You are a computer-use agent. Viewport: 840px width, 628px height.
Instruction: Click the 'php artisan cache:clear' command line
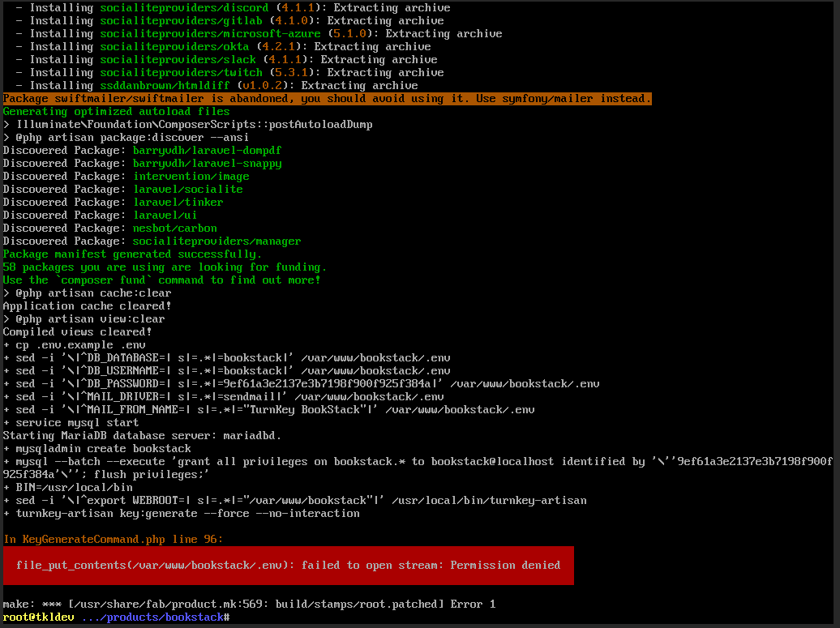[93, 293]
